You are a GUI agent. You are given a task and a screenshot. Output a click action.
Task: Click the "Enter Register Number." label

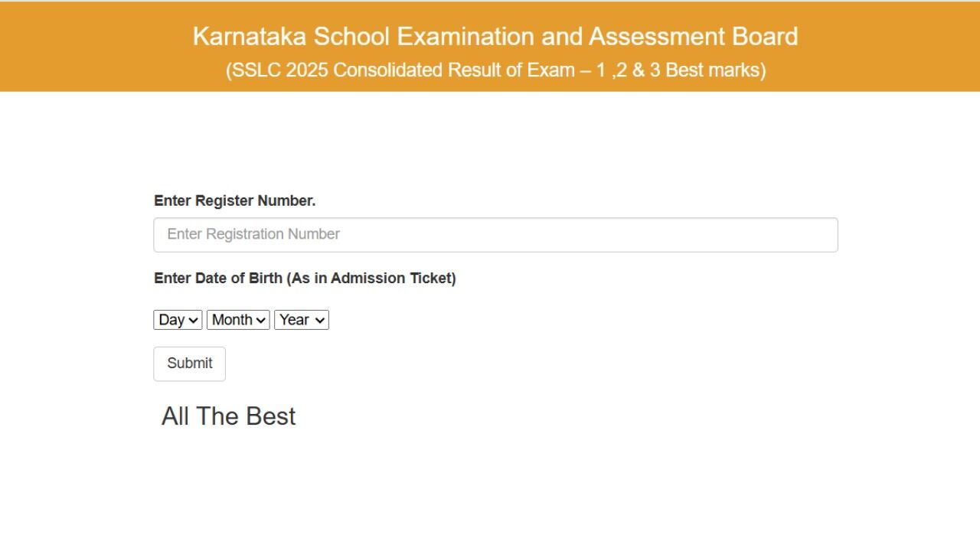(x=234, y=201)
